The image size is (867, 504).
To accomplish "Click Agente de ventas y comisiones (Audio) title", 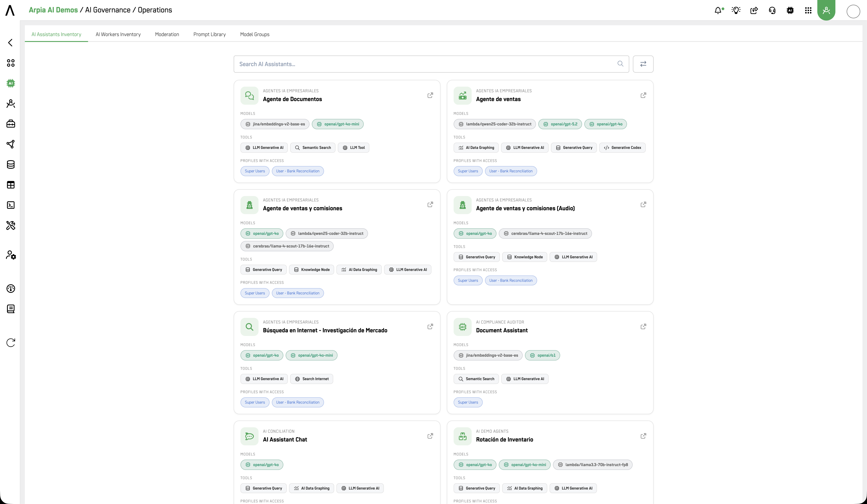I will tap(525, 208).
